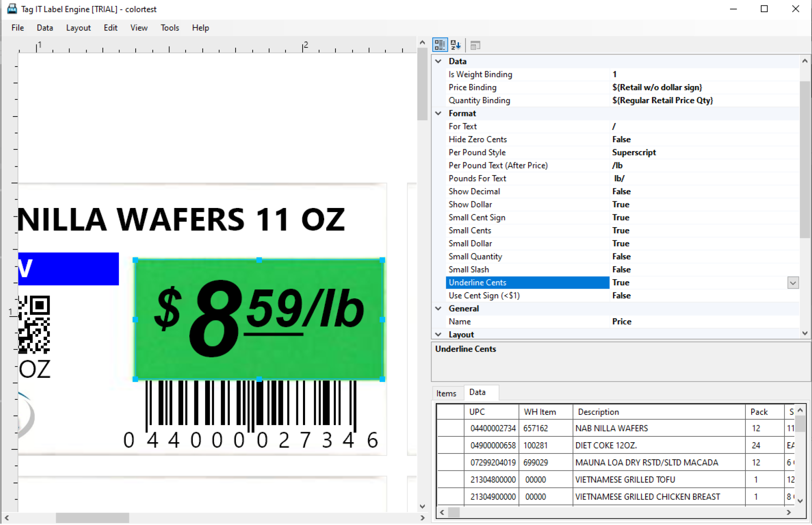Click the canvas vertical scrollbar thumb
The height and width of the screenshot is (525, 812).
422,84
